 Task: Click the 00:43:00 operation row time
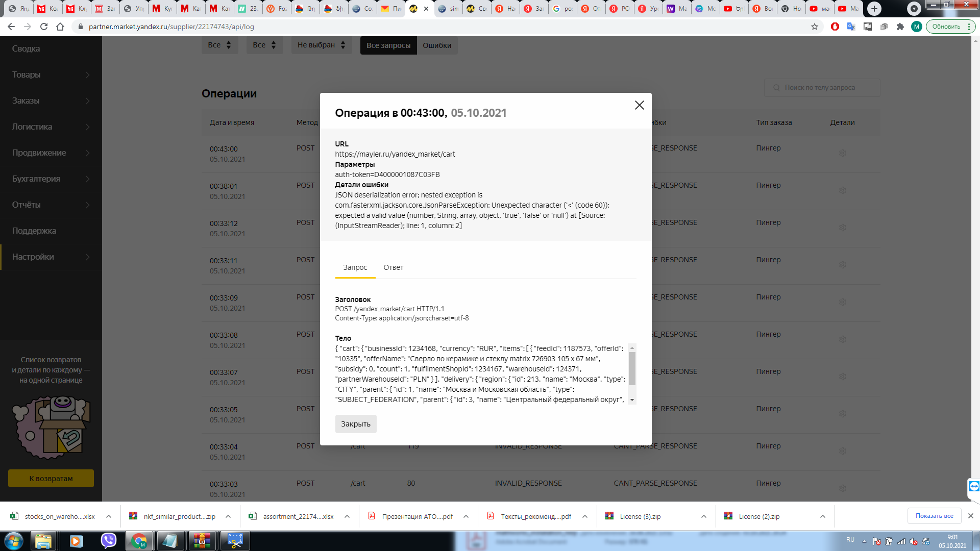(224, 149)
